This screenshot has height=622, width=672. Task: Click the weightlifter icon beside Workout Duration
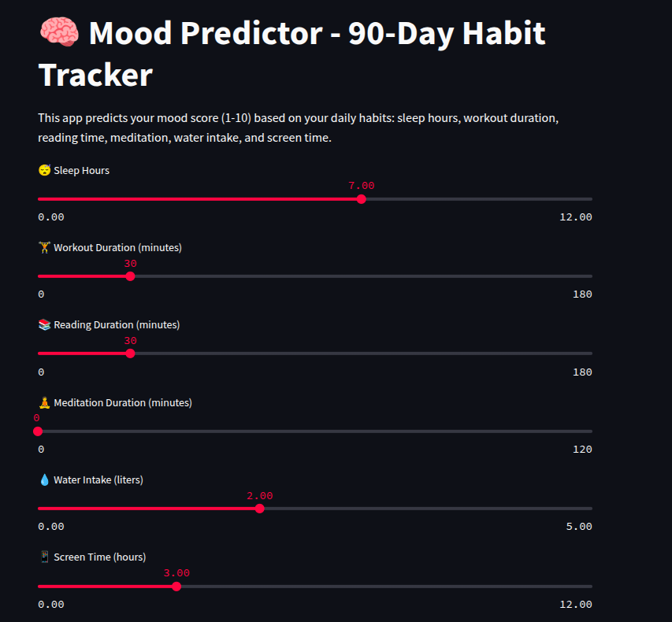coord(44,247)
